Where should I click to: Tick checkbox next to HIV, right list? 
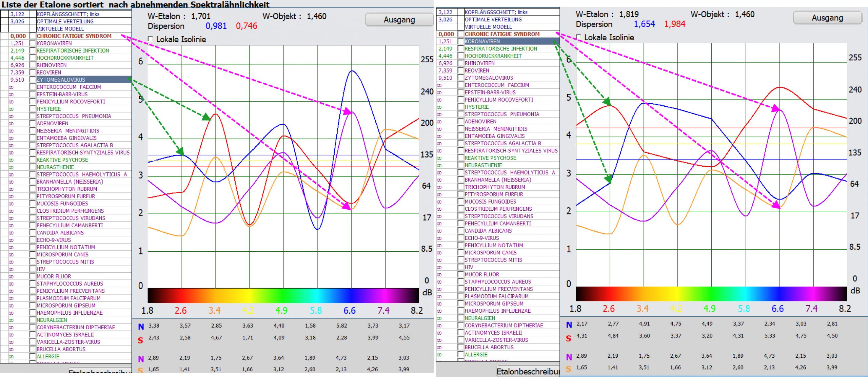click(461, 267)
